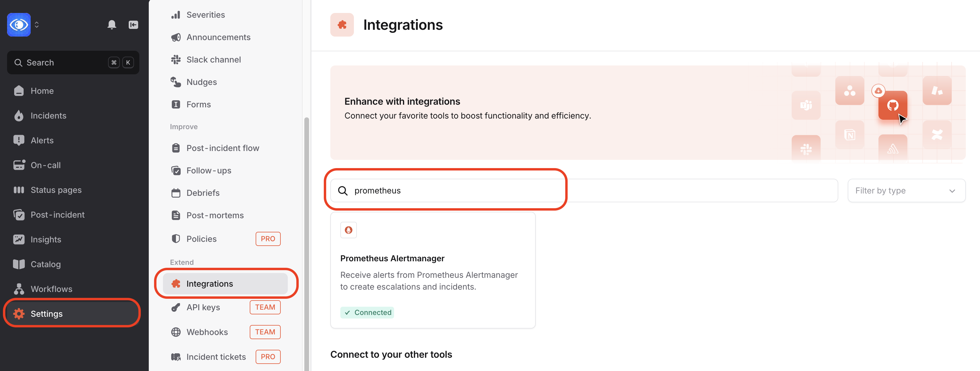This screenshot has width=980, height=371.
Task: Focus the sidebar Search box
Action: click(x=73, y=62)
